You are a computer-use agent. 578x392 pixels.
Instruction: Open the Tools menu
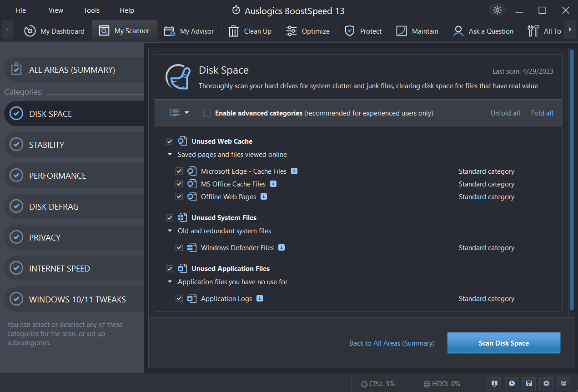point(91,10)
